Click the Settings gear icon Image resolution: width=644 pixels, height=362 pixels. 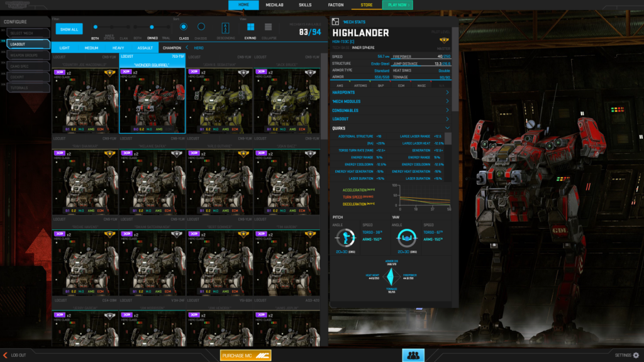coord(636,355)
